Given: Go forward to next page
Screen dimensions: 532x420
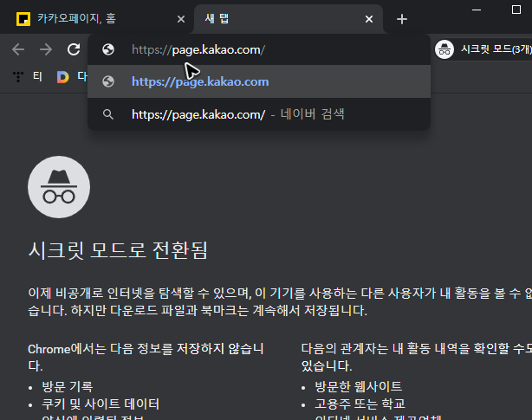Looking at the screenshot, I should pyautogui.click(x=46, y=50).
